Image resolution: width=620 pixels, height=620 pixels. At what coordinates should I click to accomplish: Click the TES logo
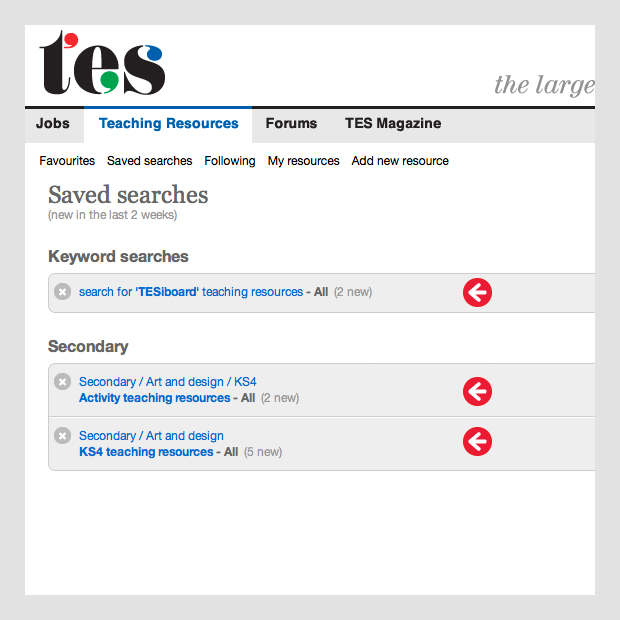pos(102,63)
